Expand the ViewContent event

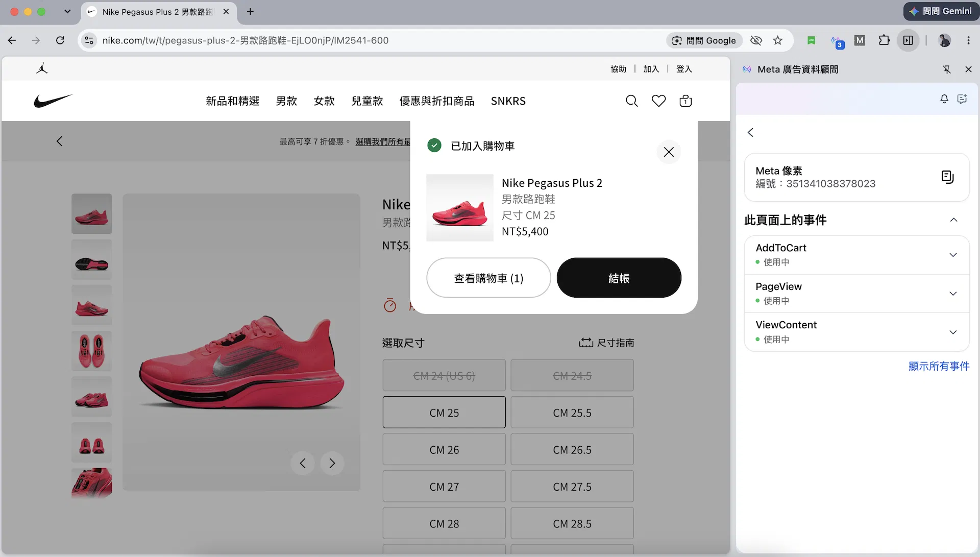(953, 332)
